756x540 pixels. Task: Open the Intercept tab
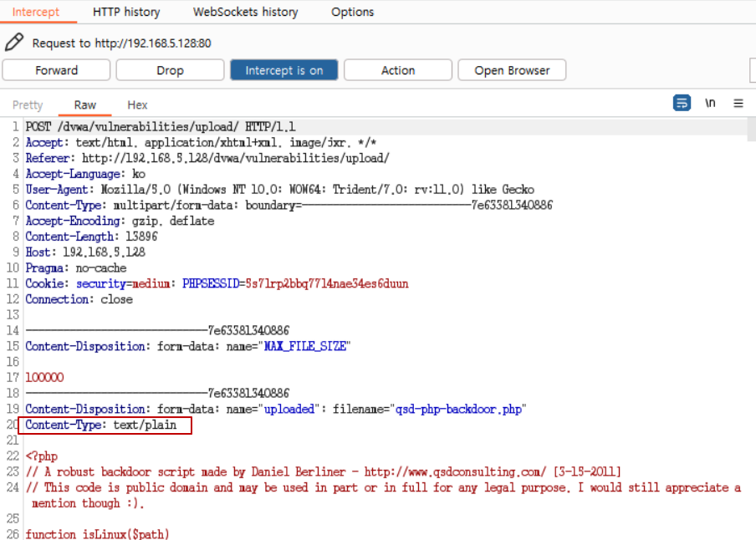click(x=36, y=12)
